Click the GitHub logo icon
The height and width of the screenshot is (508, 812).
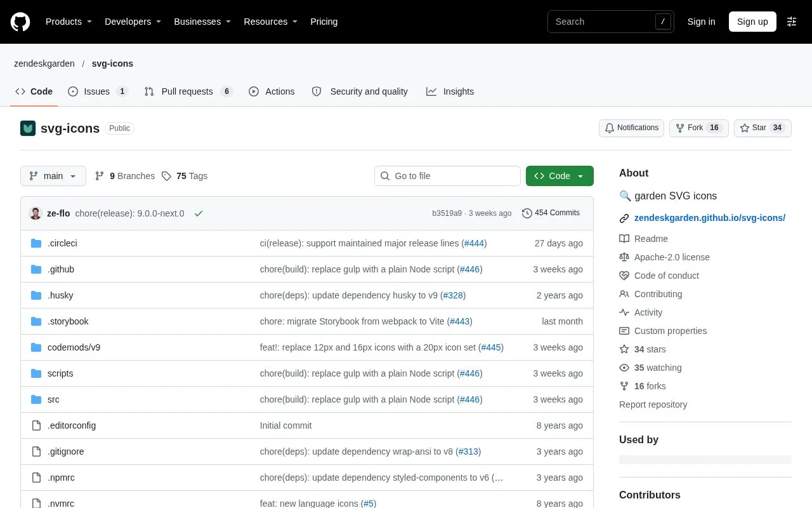pyautogui.click(x=20, y=22)
